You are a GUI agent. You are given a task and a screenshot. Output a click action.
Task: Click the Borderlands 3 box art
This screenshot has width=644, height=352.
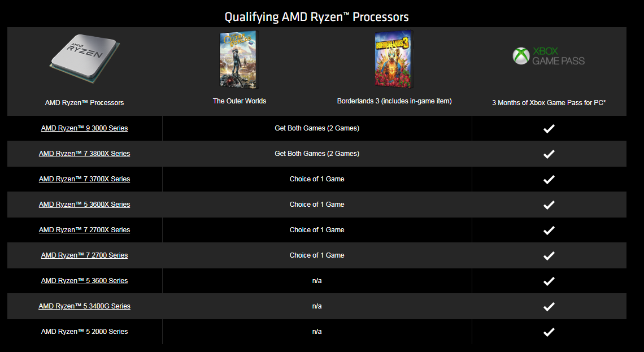tap(394, 59)
